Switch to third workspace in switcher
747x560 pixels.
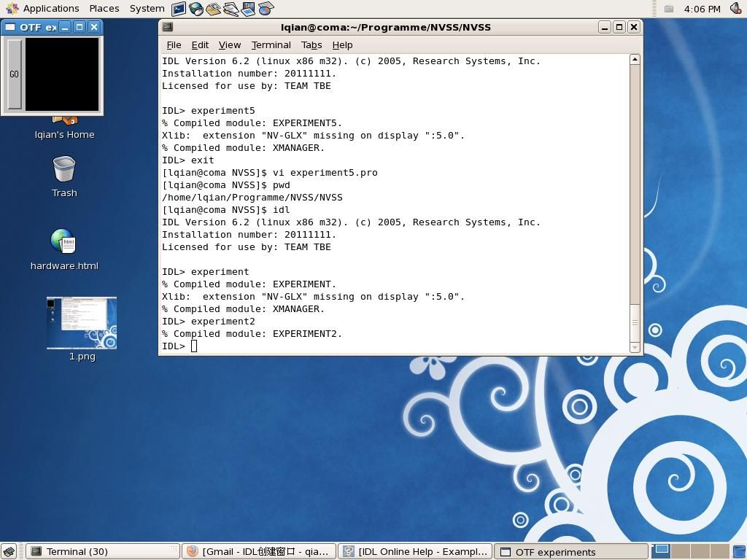point(700,551)
